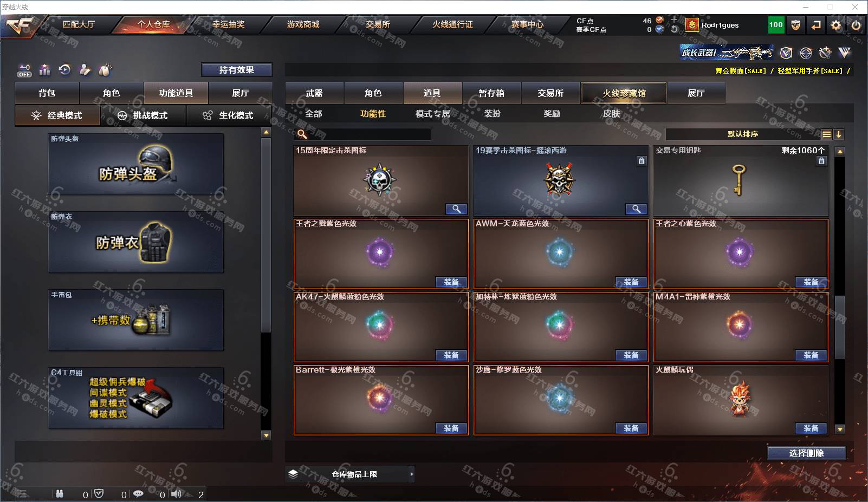
Task: Click the right item list scrollbar thumb
Action: (x=840, y=327)
